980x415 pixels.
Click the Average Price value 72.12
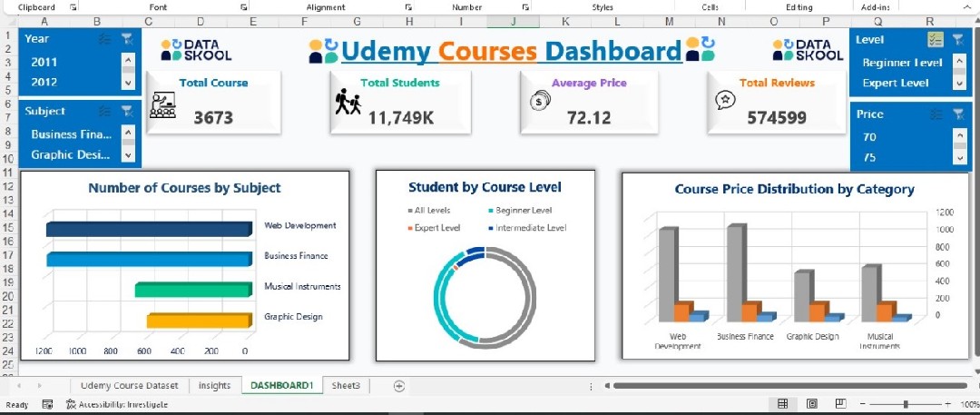589,118
